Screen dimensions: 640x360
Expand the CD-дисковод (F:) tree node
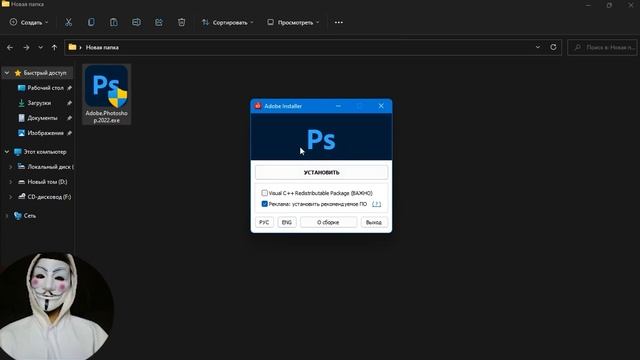point(11,197)
